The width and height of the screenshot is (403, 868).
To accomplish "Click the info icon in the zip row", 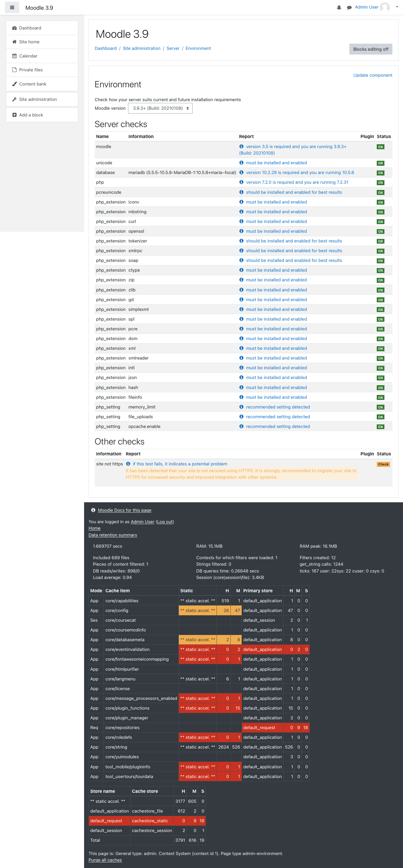I will (x=241, y=280).
